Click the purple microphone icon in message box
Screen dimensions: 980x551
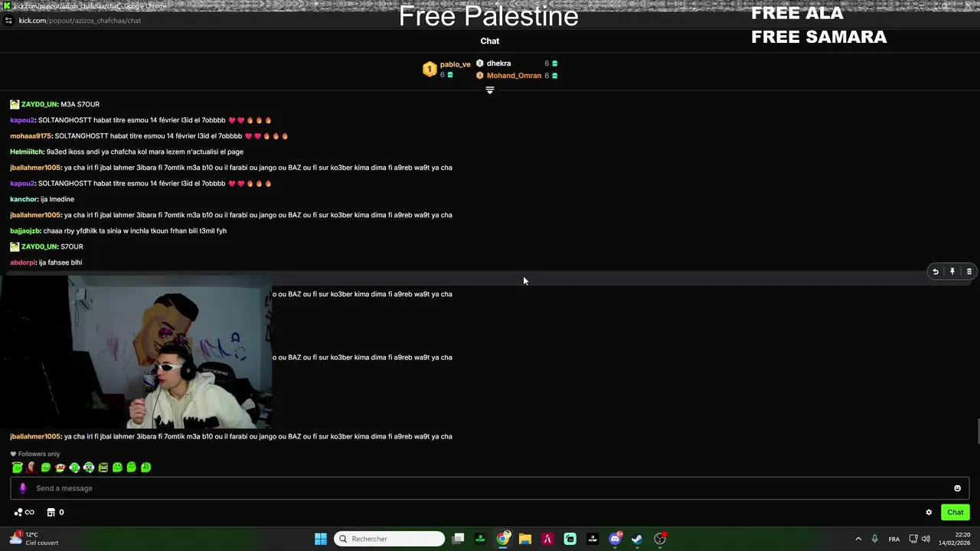pos(23,488)
